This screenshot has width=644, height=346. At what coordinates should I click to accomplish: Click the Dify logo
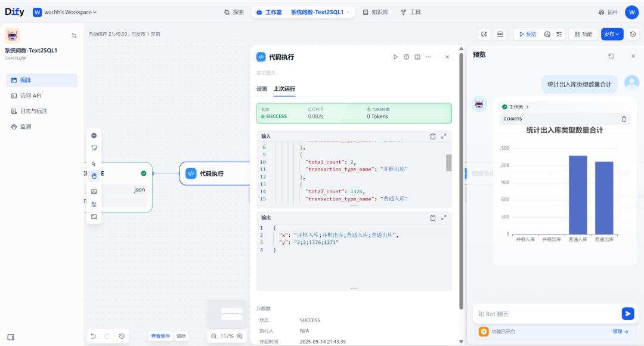click(x=14, y=12)
